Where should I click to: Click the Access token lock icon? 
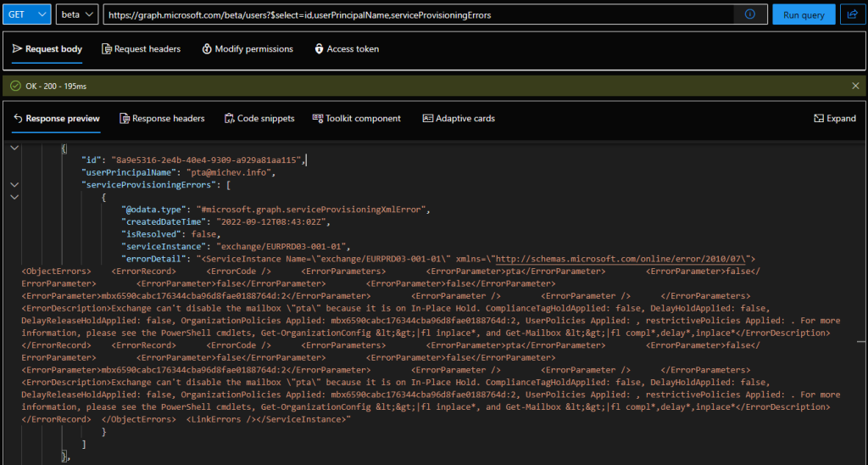pos(319,48)
